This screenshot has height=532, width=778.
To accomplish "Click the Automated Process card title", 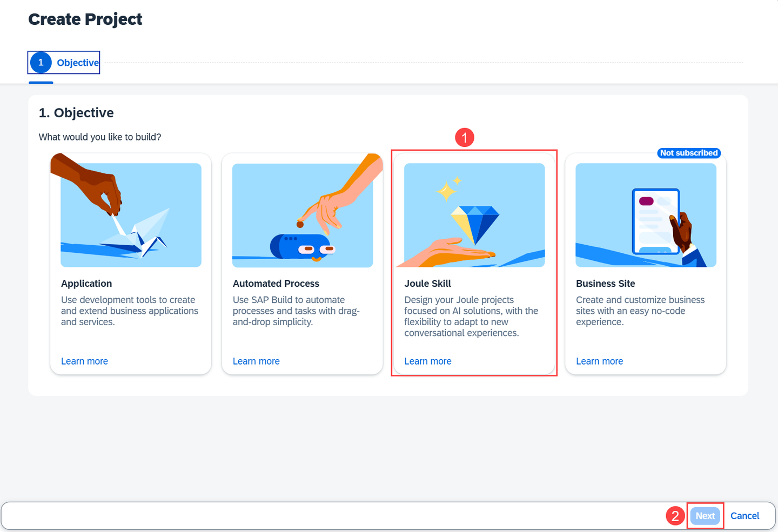I will (276, 284).
